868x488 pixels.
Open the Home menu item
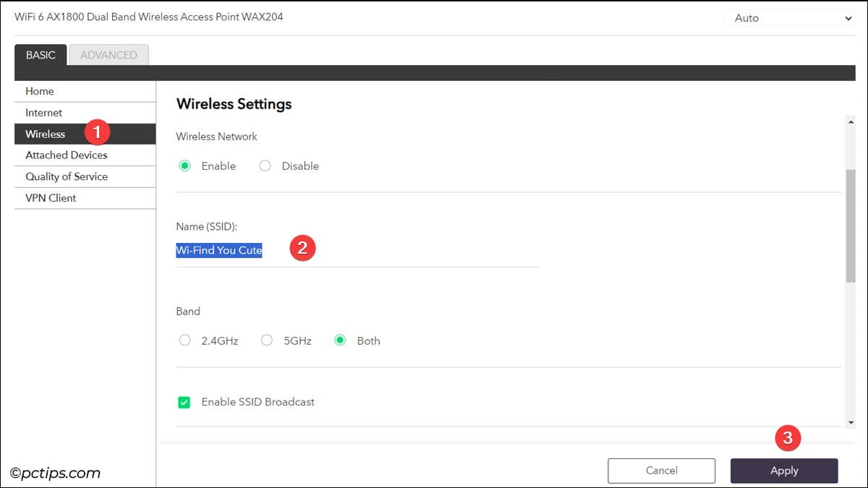click(x=85, y=91)
